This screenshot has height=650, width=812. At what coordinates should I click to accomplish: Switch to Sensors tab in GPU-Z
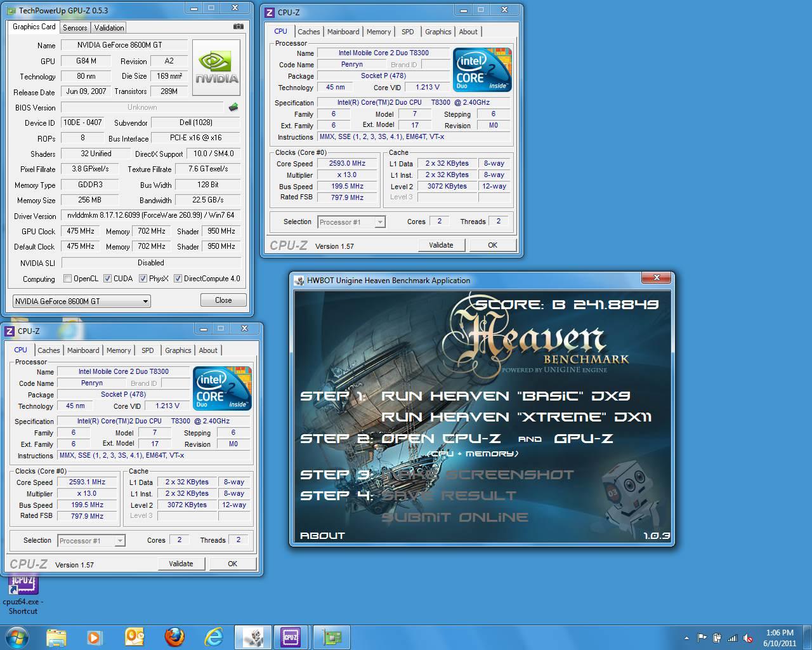pyautogui.click(x=75, y=28)
